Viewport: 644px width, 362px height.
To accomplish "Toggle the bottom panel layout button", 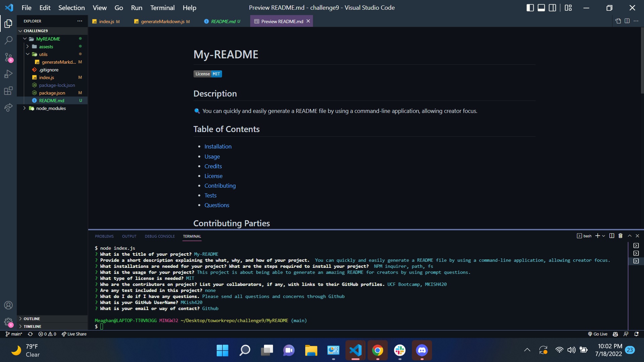I will [541, 8].
